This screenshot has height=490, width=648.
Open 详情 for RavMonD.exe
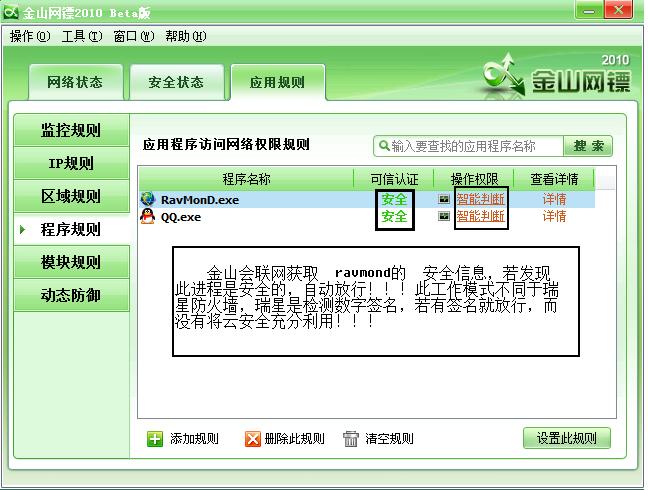click(x=554, y=200)
